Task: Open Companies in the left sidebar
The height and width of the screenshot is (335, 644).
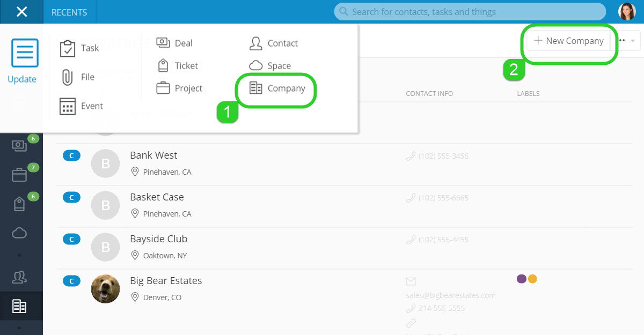Action: point(19,306)
